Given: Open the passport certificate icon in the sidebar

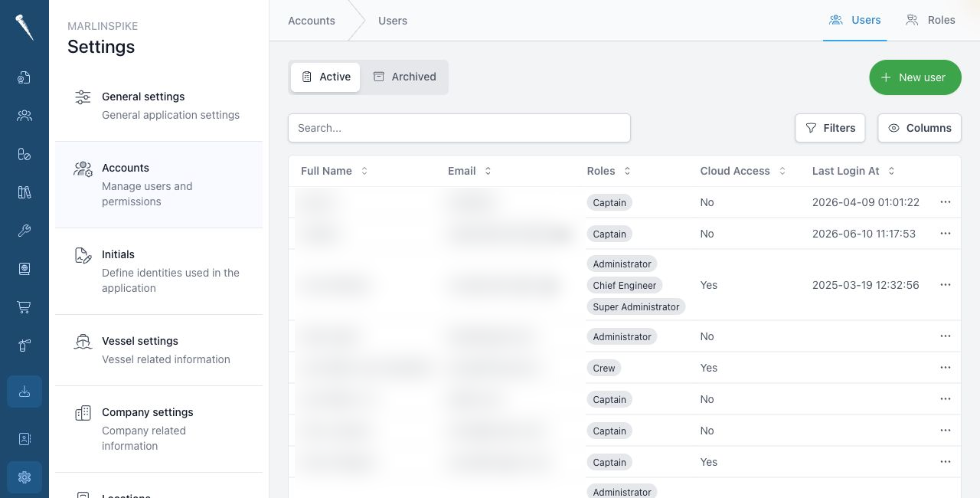Looking at the screenshot, I should click(x=24, y=269).
